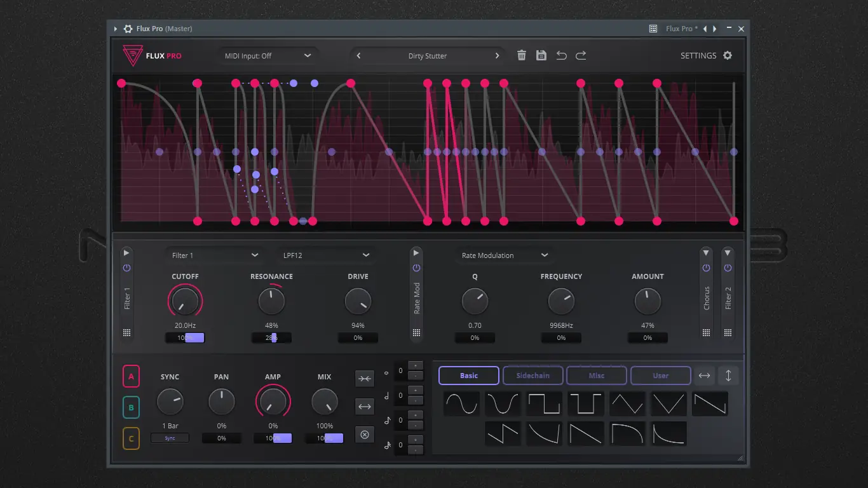Redo the last change
Image resolution: width=868 pixels, height=488 pixels.
[x=580, y=55]
